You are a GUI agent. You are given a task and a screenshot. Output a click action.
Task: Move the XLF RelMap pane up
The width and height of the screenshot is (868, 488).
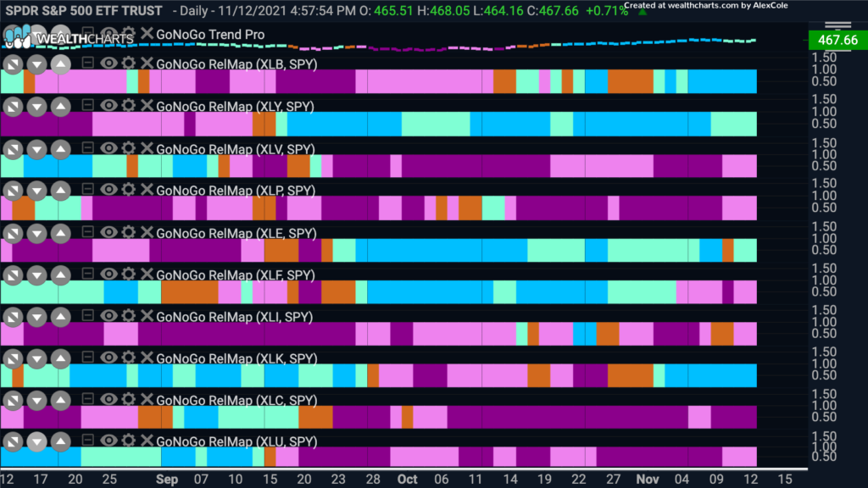(x=61, y=275)
